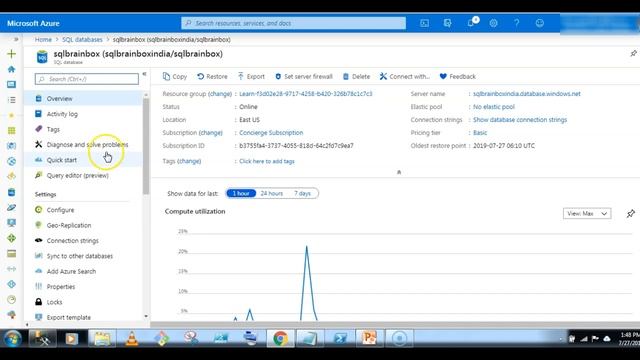Click the Microsoft Azure logo
Viewport: 640px width, 360px height.
point(33,23)
